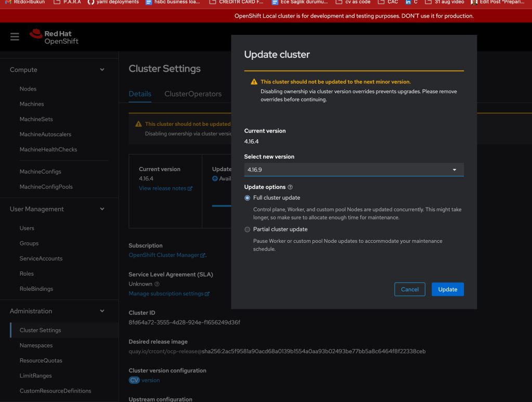
Task: Click the warning icon in Update cluster dialog
Action: tap(254, 82)
